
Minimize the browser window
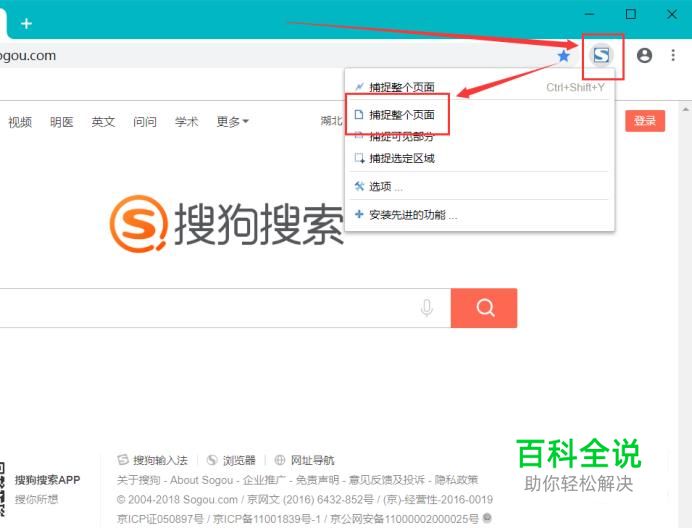pos(589,14)
